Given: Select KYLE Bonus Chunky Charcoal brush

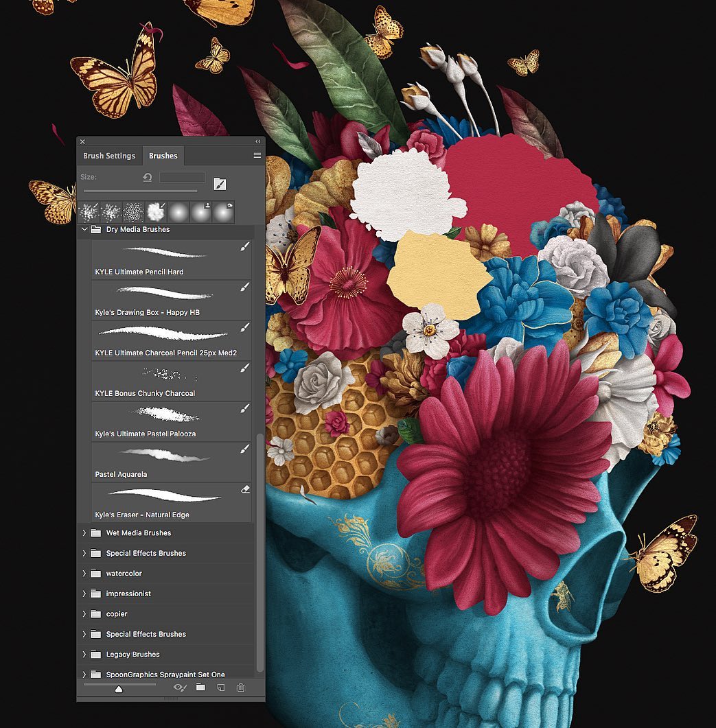Looking at the screenshot, I should [x=171, y=381].
